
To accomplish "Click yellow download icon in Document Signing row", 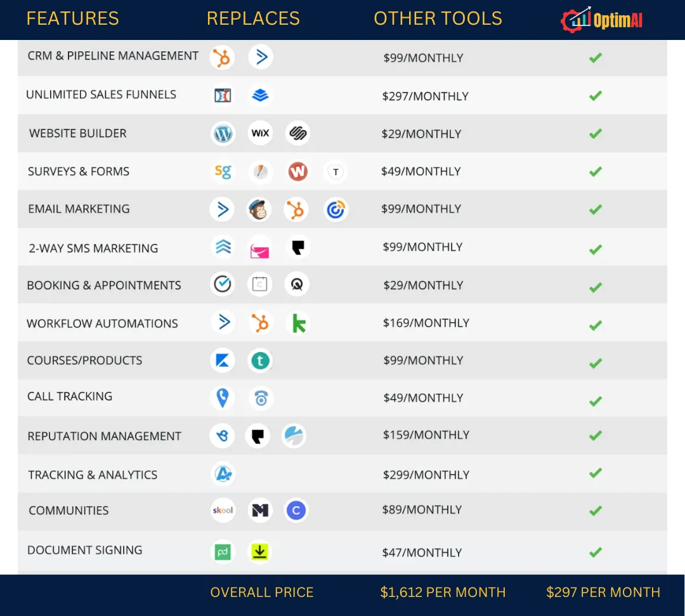I will (x=259, y=552).
